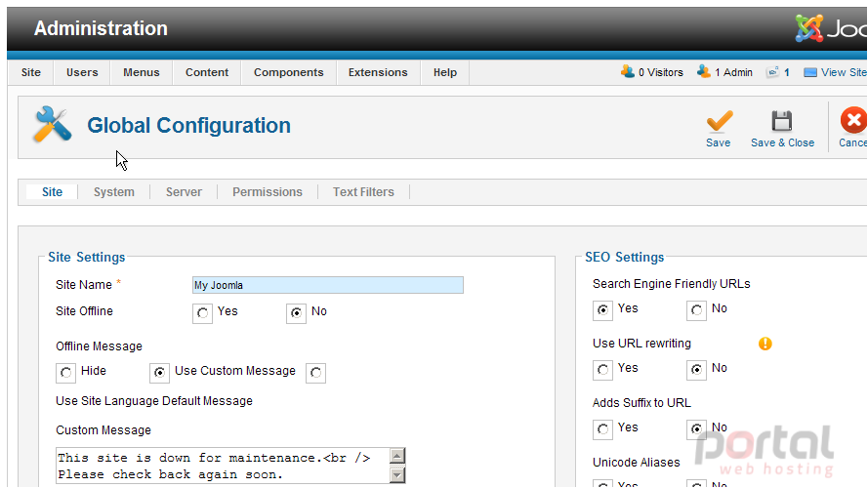Viewport: 868px width, 488px height.
Task: Click the Joomla logo icon
Action: click(x=809, y=28)
